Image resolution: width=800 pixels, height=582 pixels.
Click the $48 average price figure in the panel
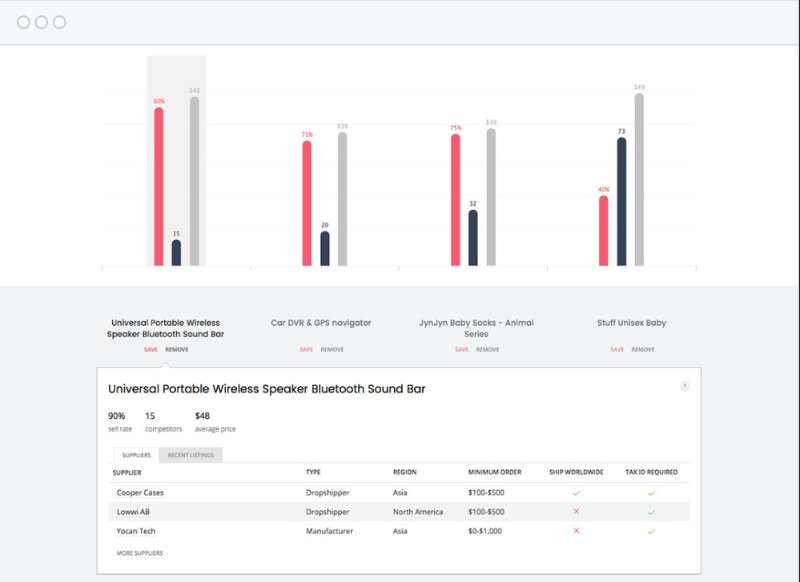(x=202, y=416)
